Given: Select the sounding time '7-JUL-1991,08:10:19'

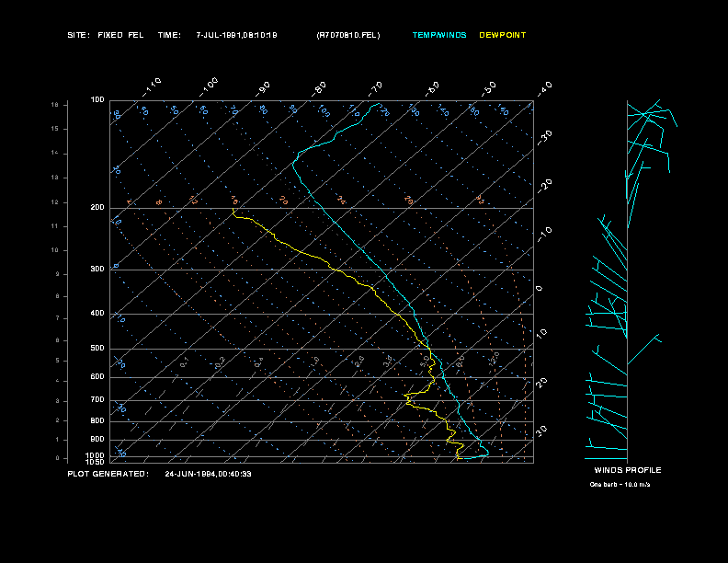Looking at the screenshot, I should [237, 35].
